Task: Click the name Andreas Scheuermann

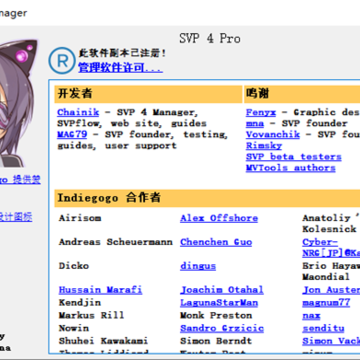Action: click(116, 242)
